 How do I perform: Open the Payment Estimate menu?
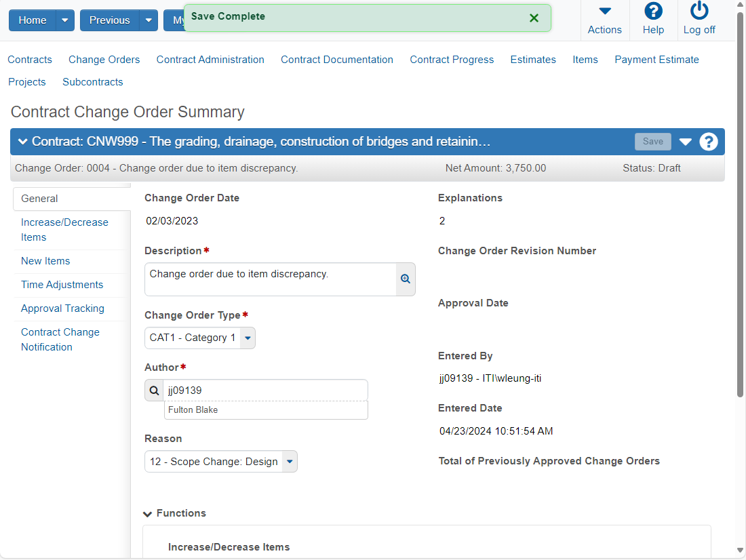656,60
